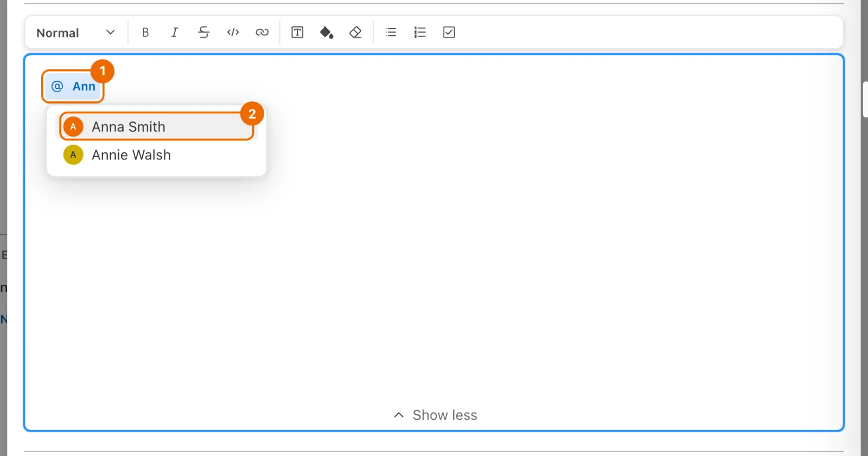Open the fill bucket highlight color
Image resolution: width=868 pixels, height=456 pixels.
[x=327, y=33]
